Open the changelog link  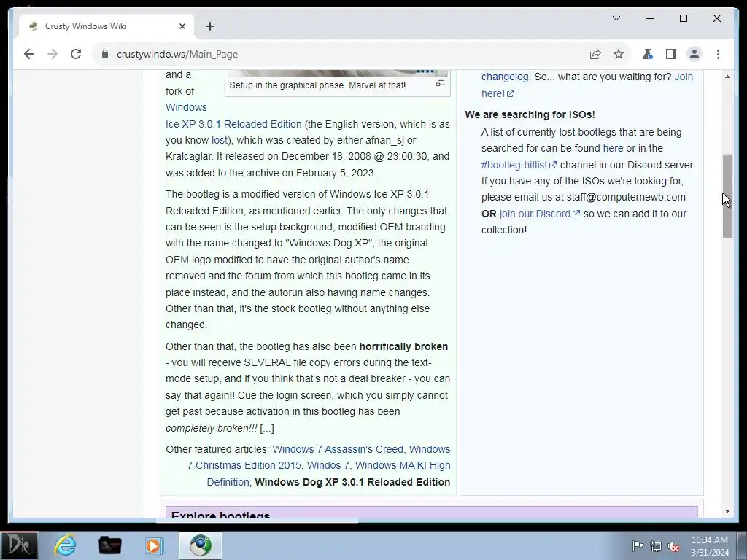[x=505, y=77]
